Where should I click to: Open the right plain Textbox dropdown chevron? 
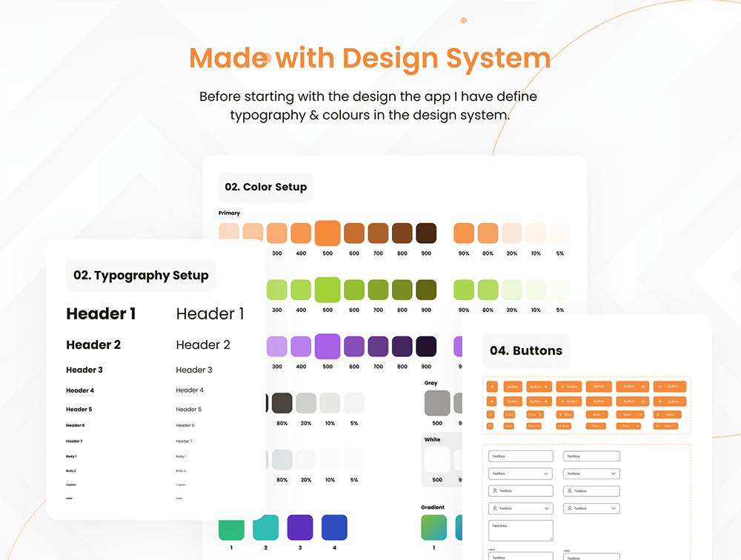614,473
